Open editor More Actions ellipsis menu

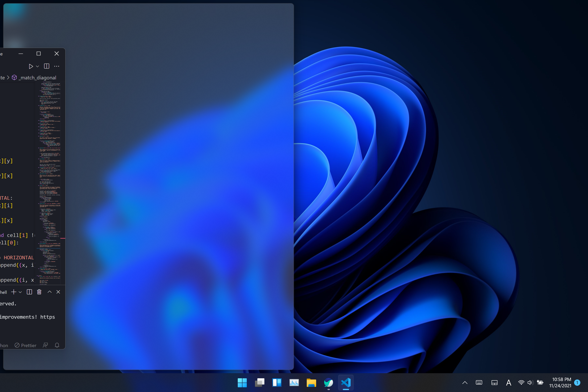pos(57,66)
